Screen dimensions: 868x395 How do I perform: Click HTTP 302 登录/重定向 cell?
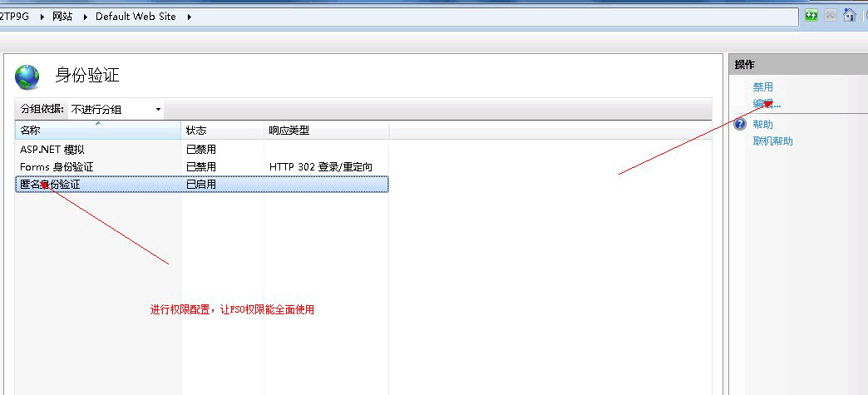click(x=321, y=167)
